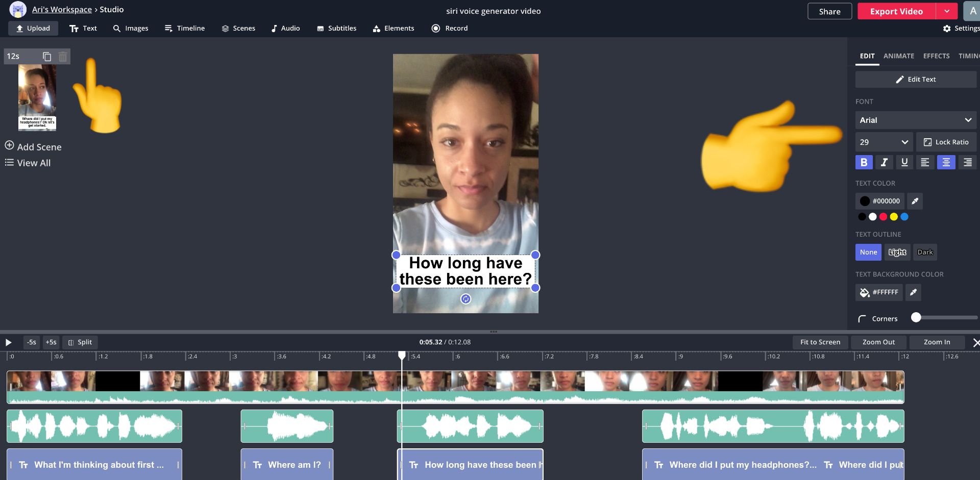The width and height of the screenshot is (980, 480).
Task: Delete the scene using trash icon
Action: (x=63, y=57)
